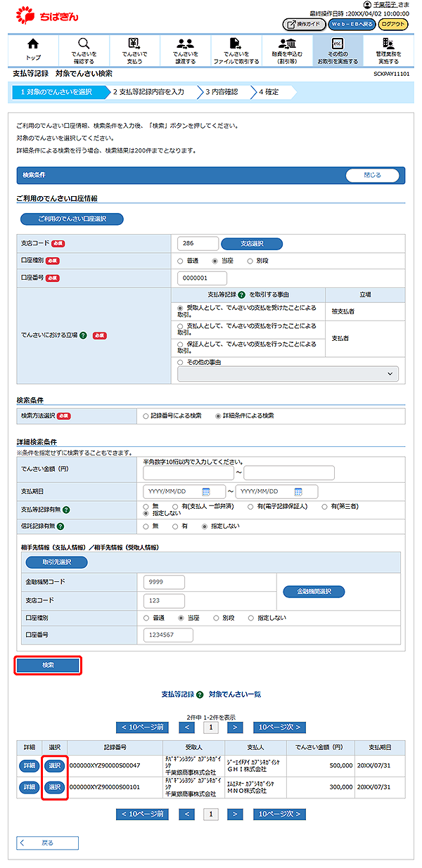
Task: Click 詳細 for record 000000XYZ90000S00047
Action: [x=30, y=766]
